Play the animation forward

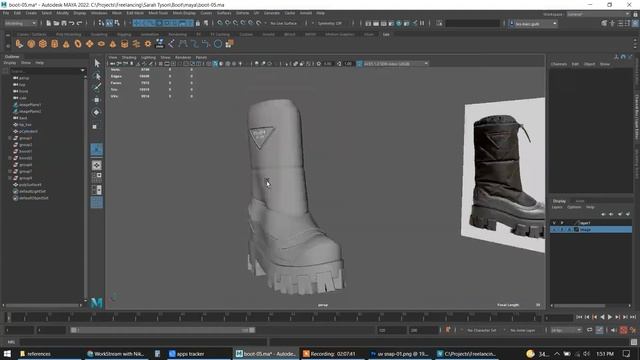click(610, 317)
